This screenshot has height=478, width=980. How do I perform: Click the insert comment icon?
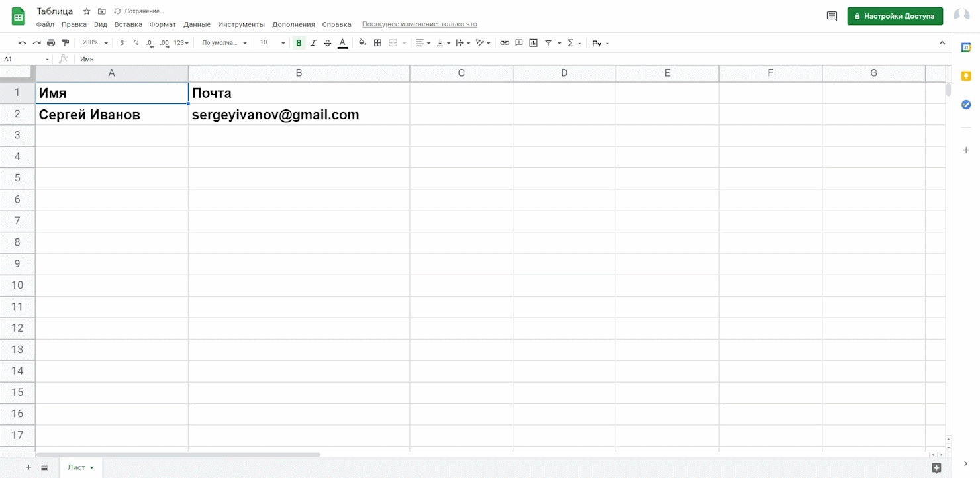point(519,43)
